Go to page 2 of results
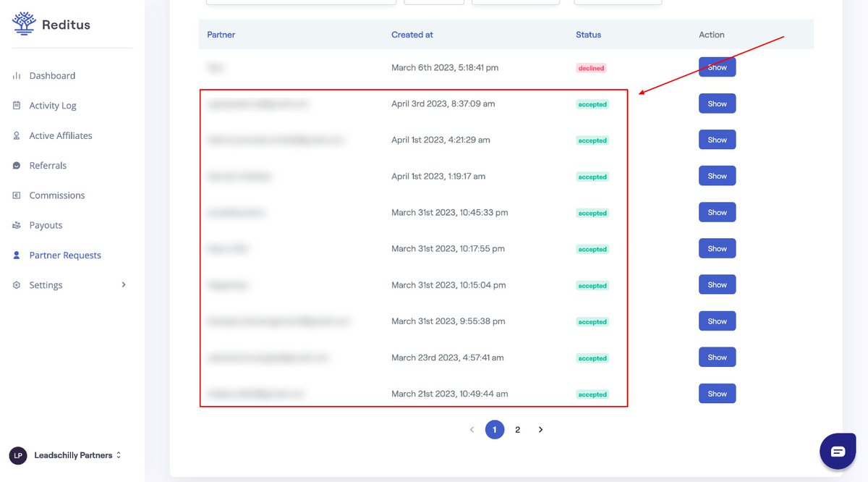 pyautogui.click(x=517, y=429)
